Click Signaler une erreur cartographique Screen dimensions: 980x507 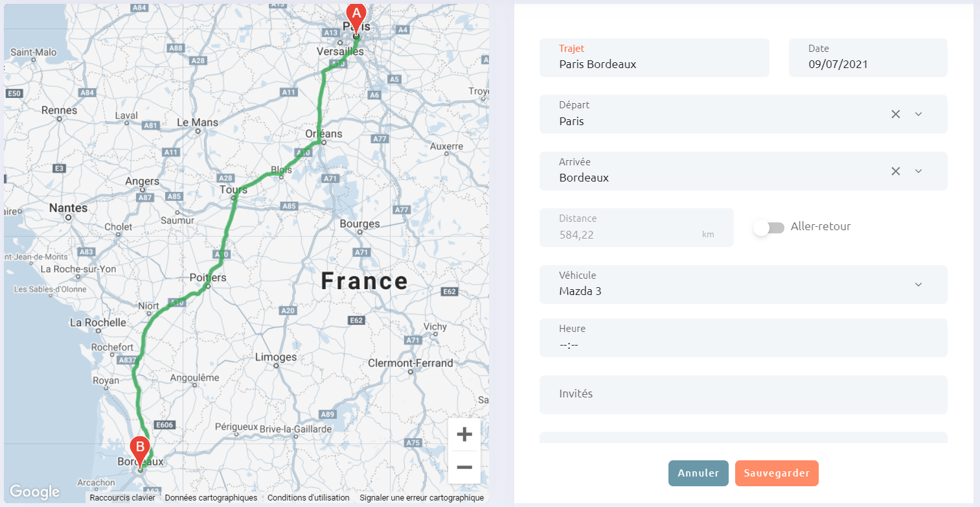422,498
